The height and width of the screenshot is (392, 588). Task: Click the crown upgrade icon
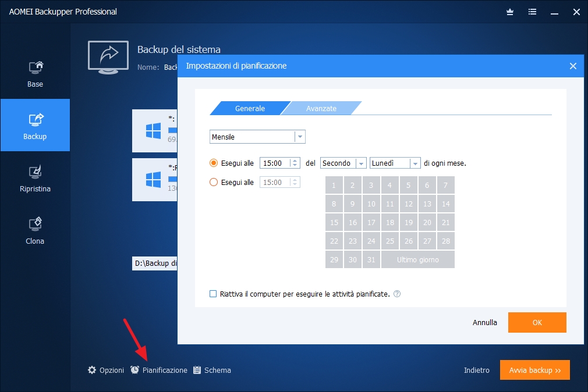coord(510,12)
